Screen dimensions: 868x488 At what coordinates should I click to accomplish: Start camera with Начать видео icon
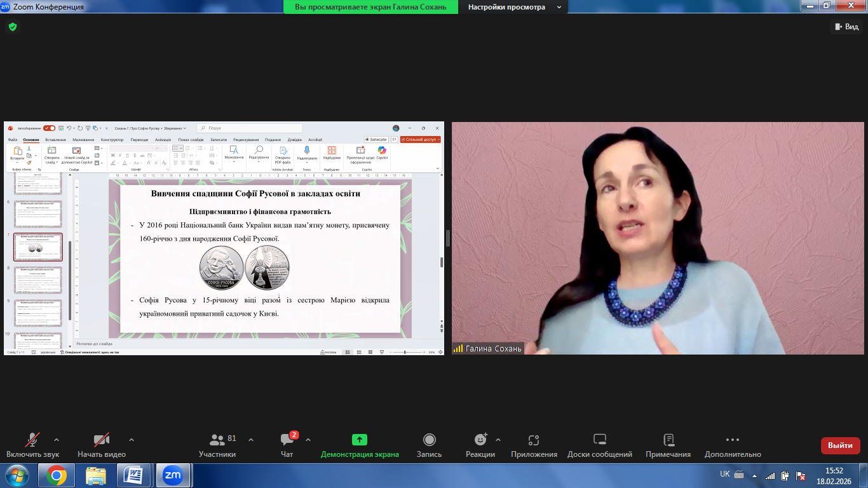[102, 440]
